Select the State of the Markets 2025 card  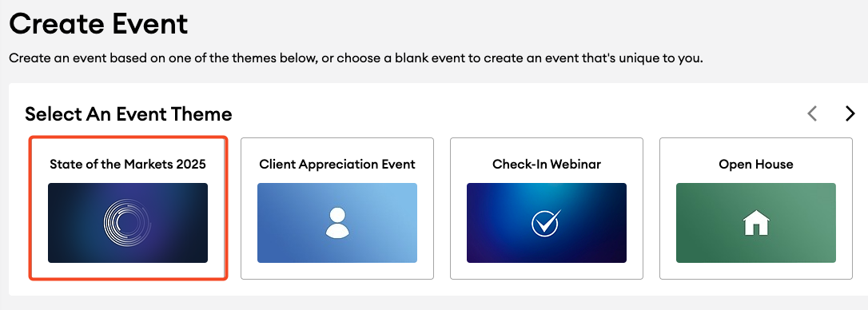click(x=128, y=209)
